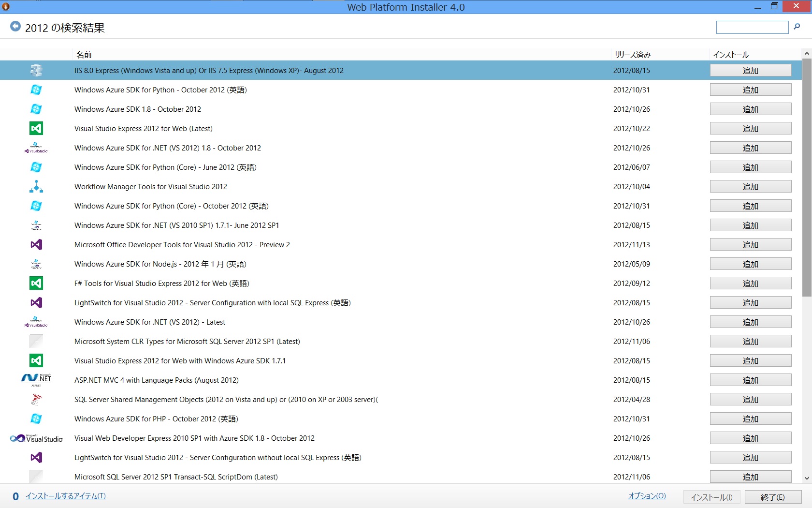Click the icon for Azure SDK for Node.js
812x508 pixels.
pos(36,264)
